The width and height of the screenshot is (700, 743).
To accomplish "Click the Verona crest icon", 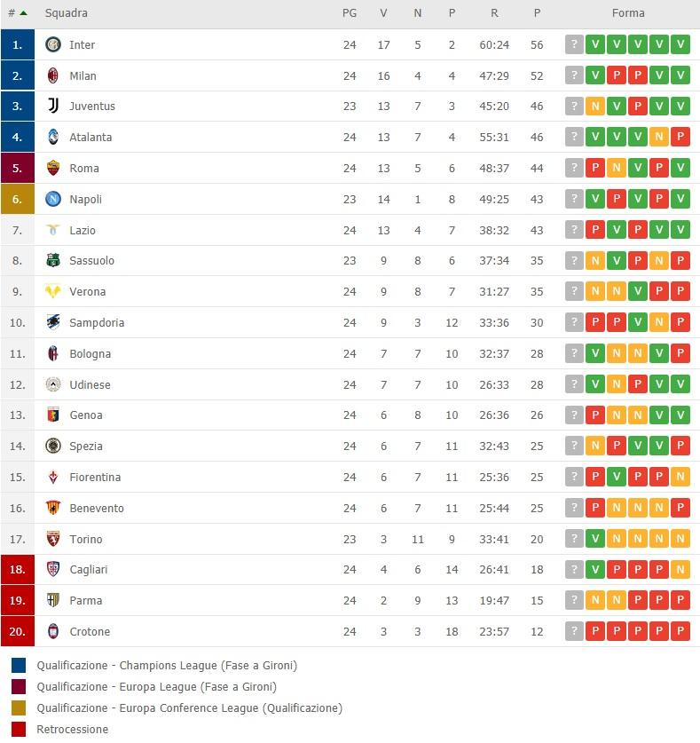I will tap(53, 291).
